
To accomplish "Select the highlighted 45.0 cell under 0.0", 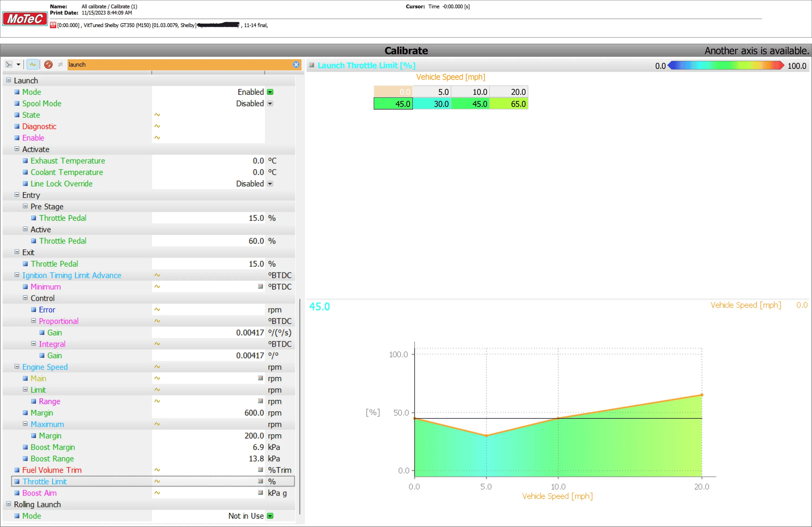I will [x=393, y=104].
